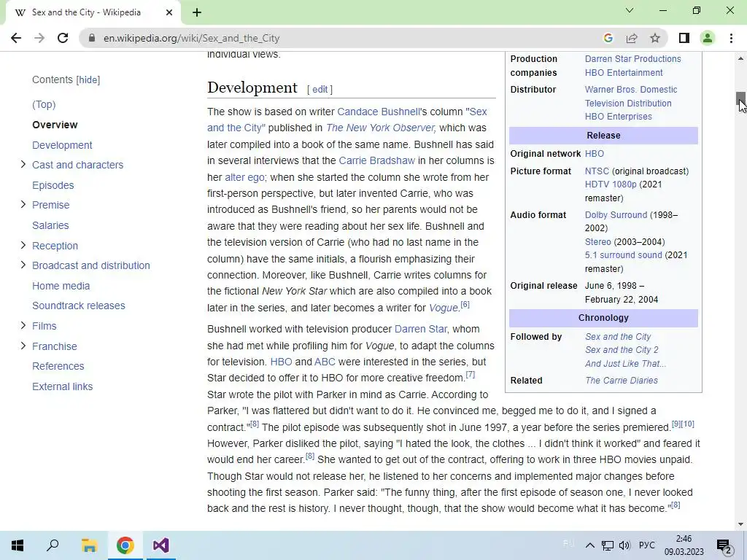Edit the Development section
Screen dimensions: 747x560
(320, 89)
